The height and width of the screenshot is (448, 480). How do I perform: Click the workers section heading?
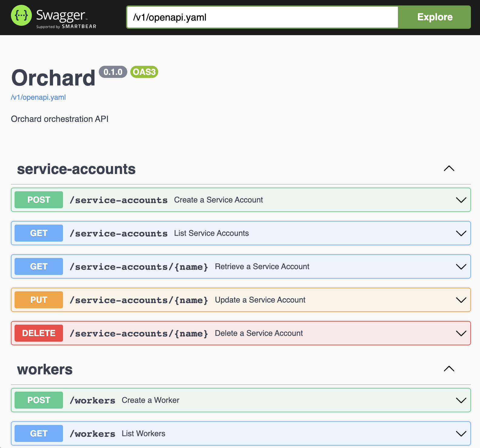[x=45, y=369]
